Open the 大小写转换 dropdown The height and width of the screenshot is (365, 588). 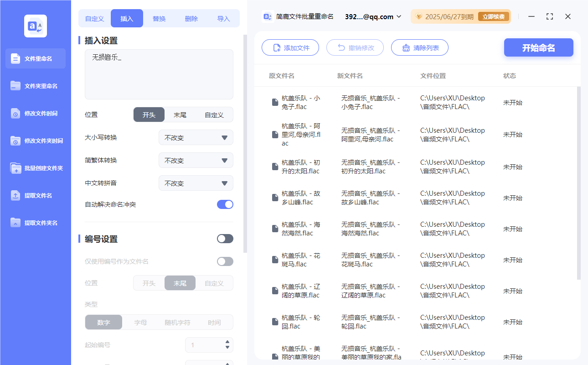pos(196,137)
